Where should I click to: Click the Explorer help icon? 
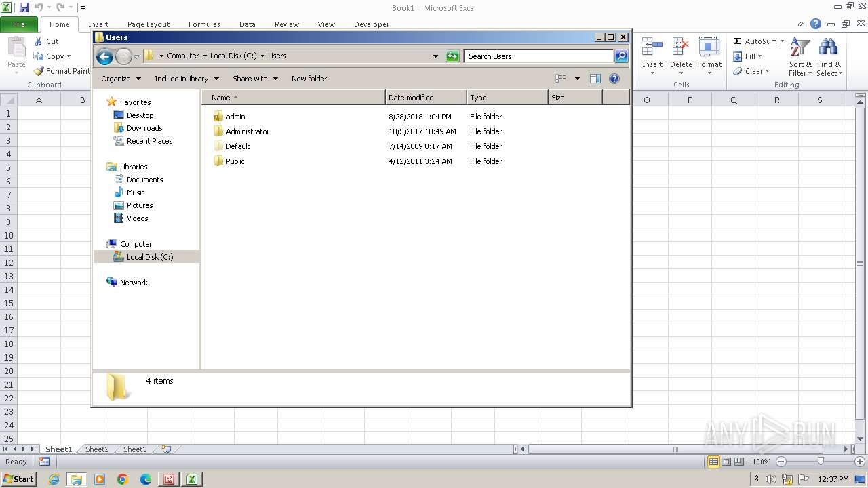click(x=614, y=79)
